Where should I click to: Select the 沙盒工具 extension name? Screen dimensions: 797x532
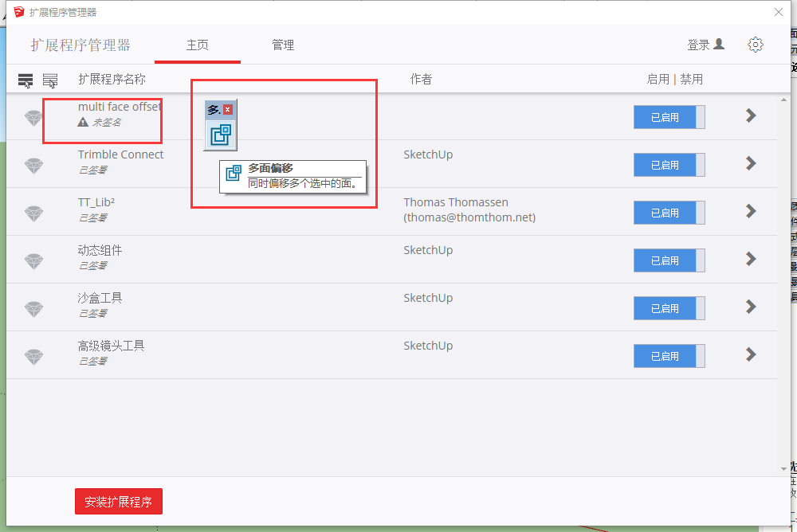100,298
